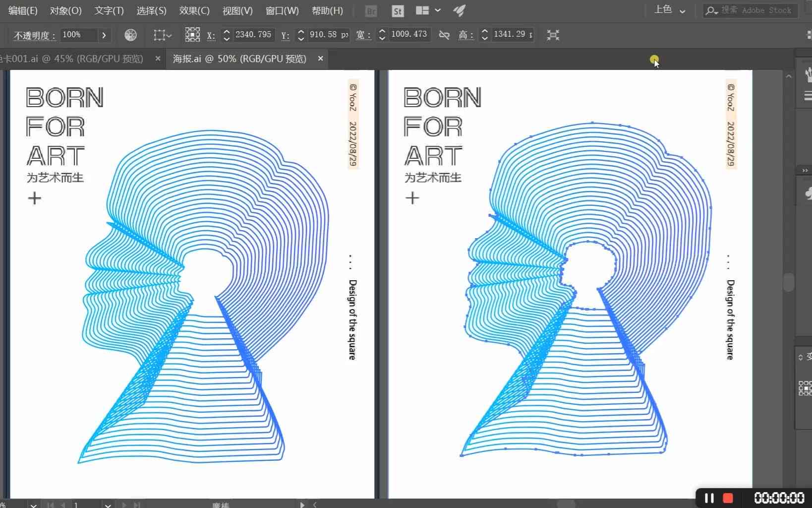
Task: Open the zoom level dropdown
Action: pos(33,505)
